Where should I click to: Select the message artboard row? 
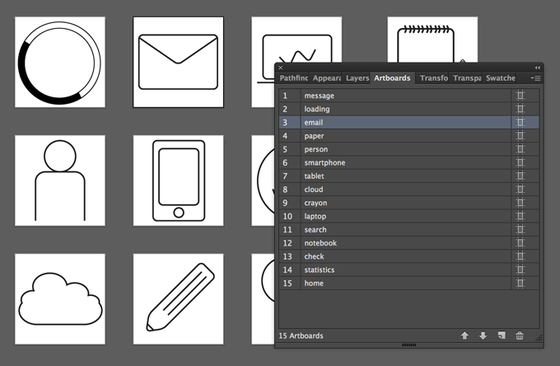point(409,95)
